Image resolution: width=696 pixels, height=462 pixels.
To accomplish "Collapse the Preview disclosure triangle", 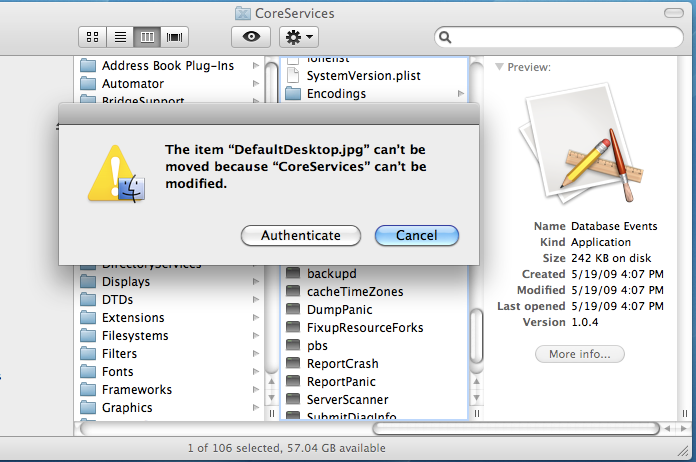I will [499, 67].
